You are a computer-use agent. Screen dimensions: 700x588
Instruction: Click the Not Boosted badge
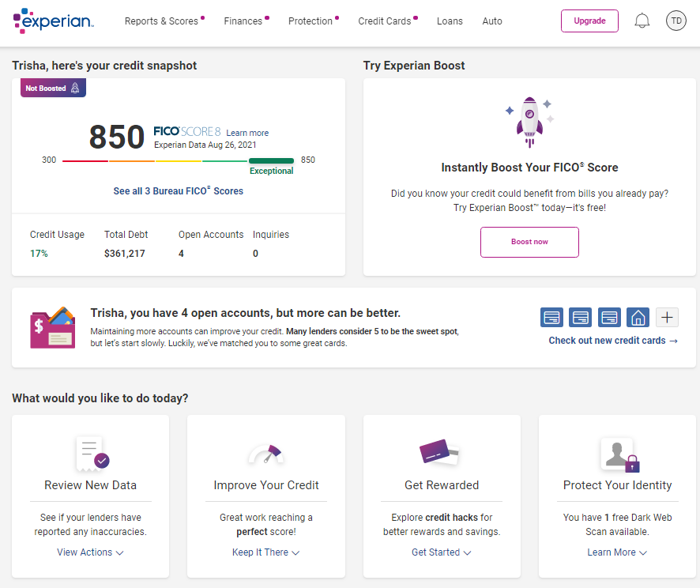point(53,88)
